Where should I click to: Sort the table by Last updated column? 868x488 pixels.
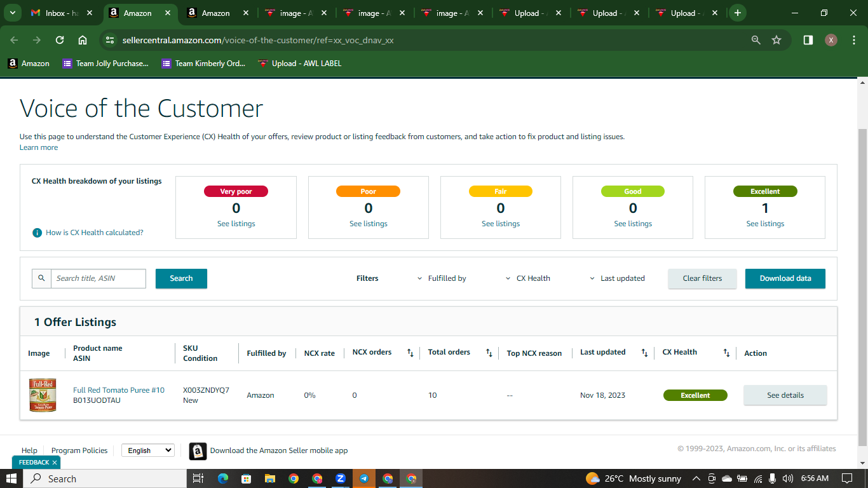[644, 353]
